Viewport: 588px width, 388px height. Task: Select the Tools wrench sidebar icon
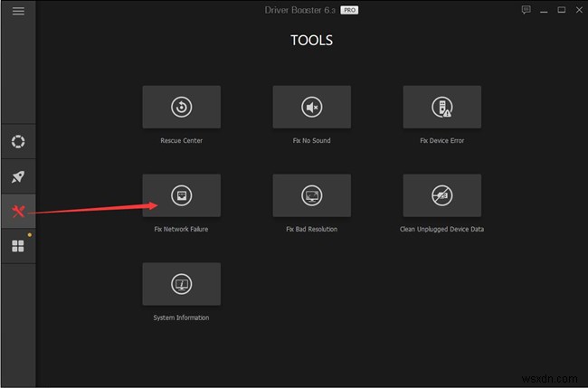(x=18, y=212)
